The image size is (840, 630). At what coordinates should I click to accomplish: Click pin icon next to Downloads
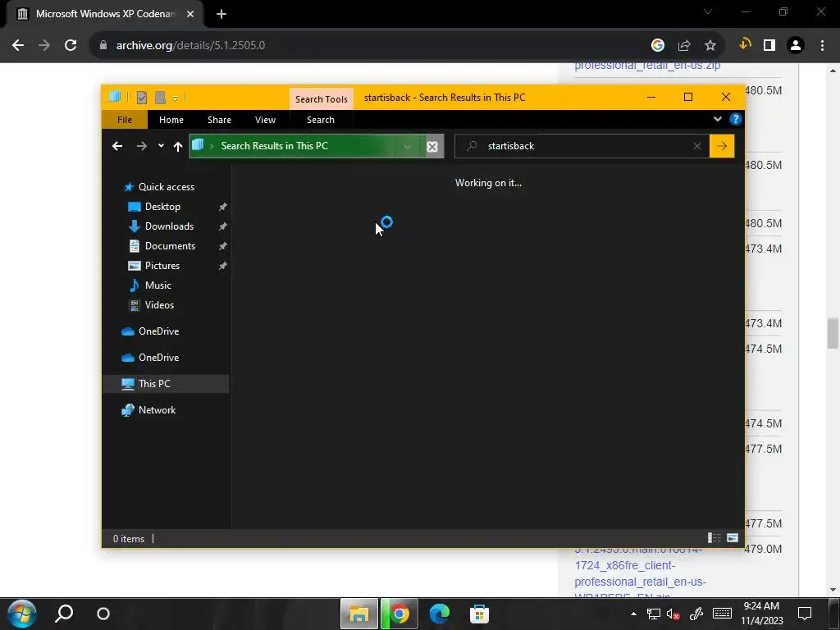[222, 226]
